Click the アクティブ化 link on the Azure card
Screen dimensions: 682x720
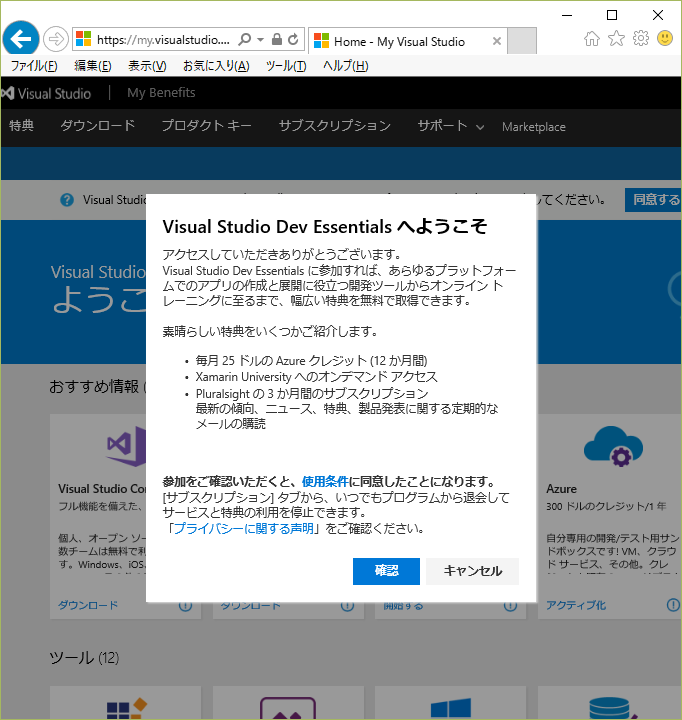point(576,605)
